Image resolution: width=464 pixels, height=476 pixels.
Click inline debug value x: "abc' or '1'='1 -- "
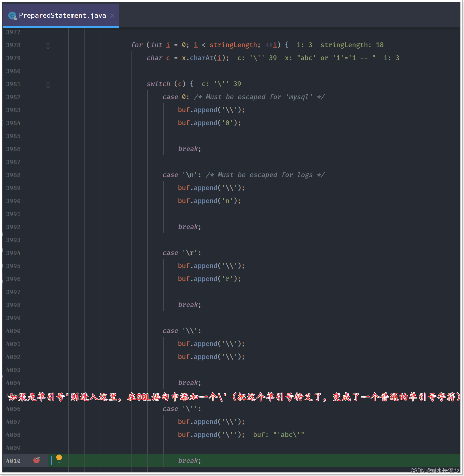[330, 58]
